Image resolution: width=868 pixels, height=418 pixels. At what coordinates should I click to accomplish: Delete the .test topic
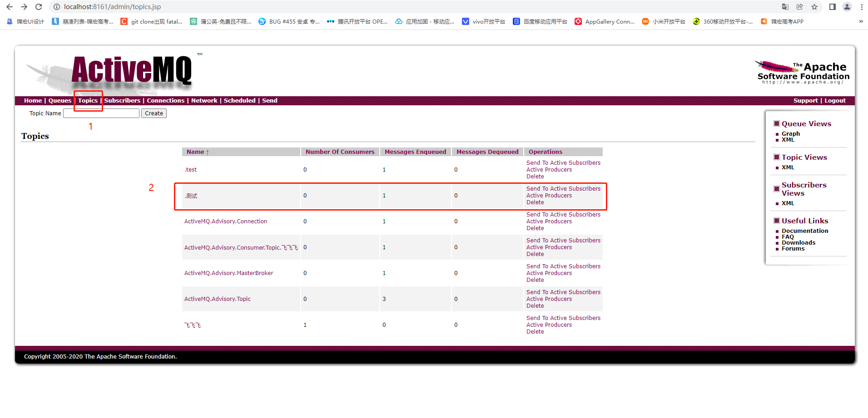point(535,177)
